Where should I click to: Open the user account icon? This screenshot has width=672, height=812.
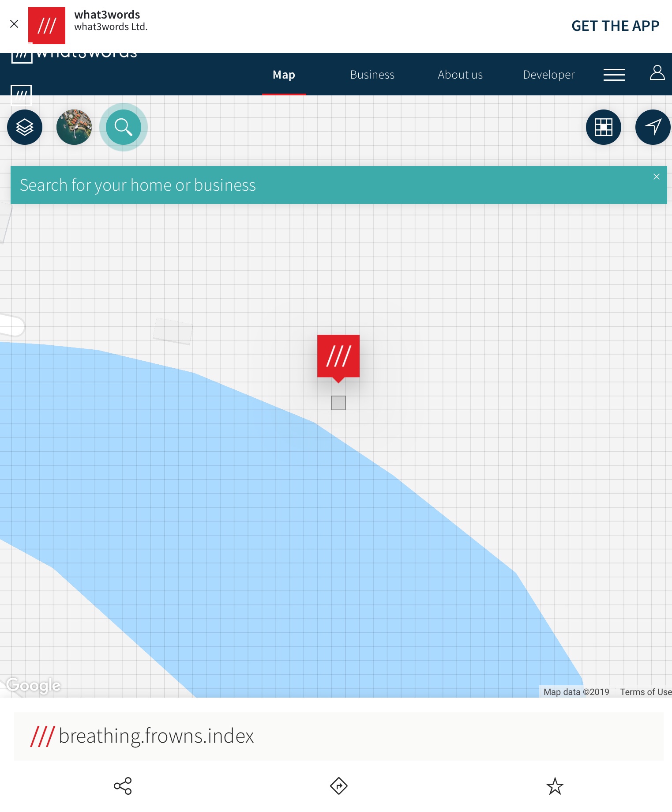(657, 73)
